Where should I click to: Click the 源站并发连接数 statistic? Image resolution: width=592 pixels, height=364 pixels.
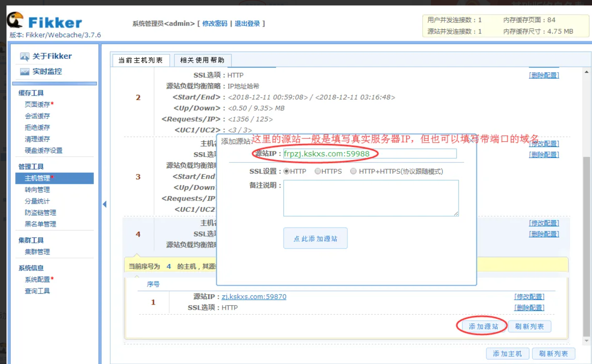coord(454,31)
